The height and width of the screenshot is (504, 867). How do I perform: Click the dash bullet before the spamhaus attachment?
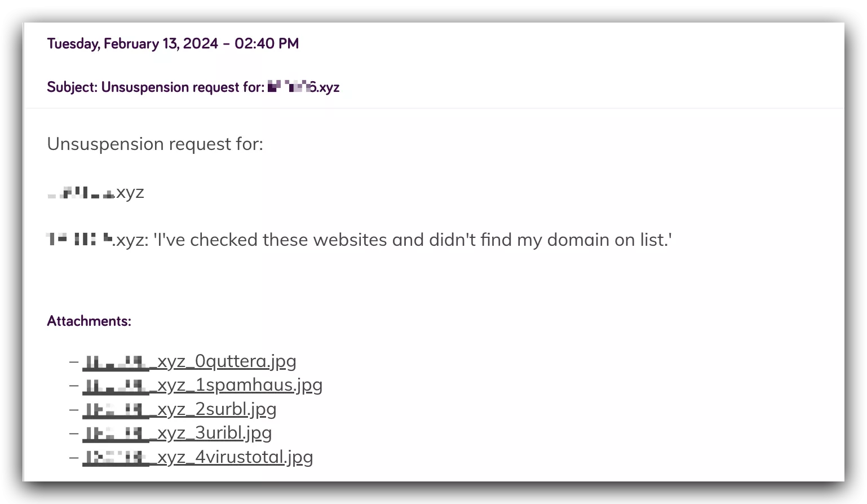(x=74, y=385)
